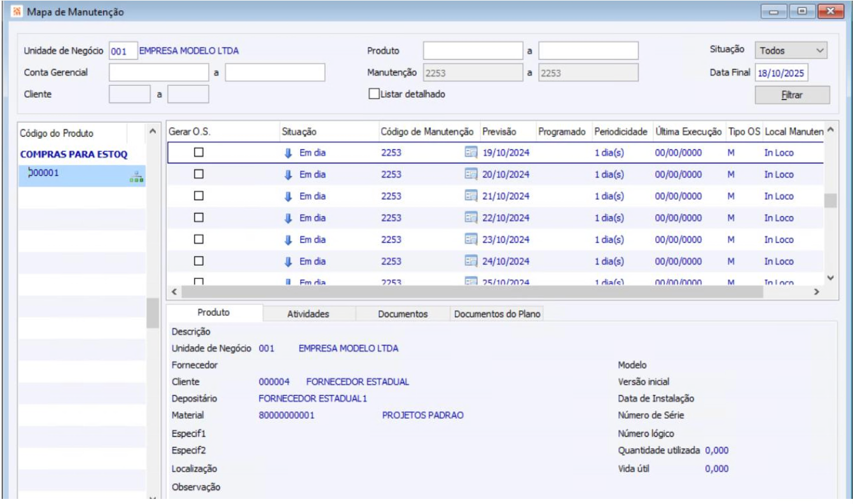This screenshot has width=853, height=504.
Task: Click the blue arrow status icon in 22/10/2024 row
Action: click(x=288, y=218)
